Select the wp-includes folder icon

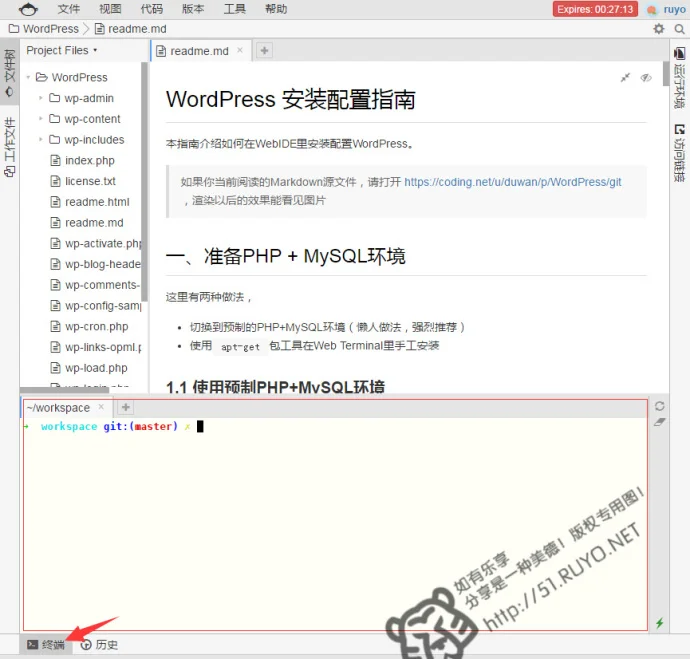point(55,139)
